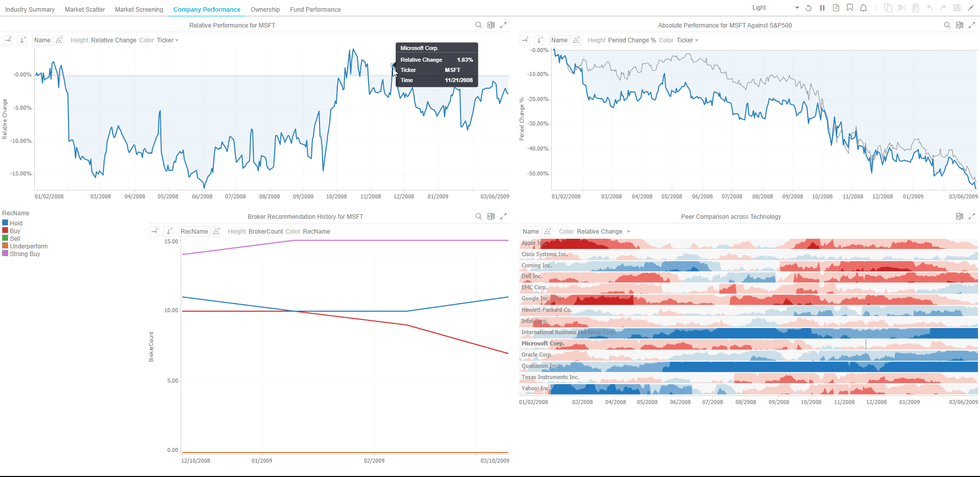980x477 pixels.
Task: Maximize the Relative Performance for MSFT panel
Action: (503, 25)
